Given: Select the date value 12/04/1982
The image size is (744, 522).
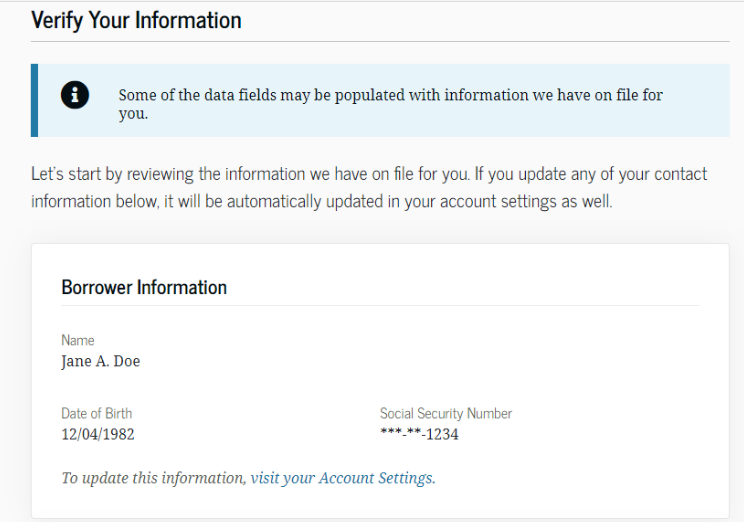Looking at the screenshot, I should (98, 434).
